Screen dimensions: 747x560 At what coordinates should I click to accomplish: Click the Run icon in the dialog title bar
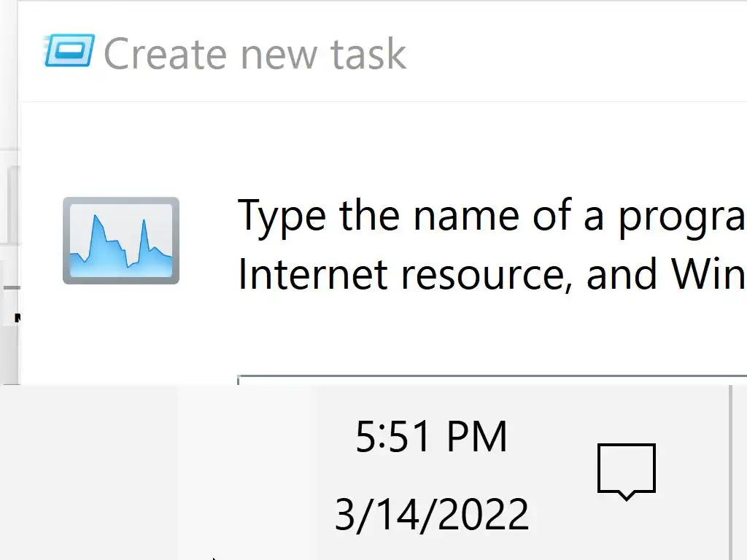(x=69, y=50)
